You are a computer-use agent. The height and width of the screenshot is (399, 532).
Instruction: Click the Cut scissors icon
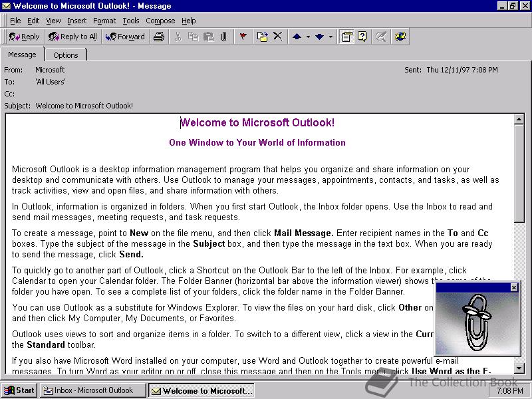click(x=178, y=37)
